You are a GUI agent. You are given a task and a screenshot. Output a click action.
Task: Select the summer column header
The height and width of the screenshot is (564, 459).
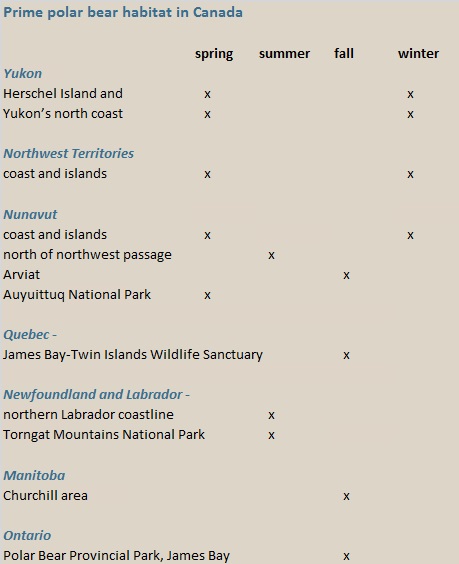click(x=284, y=54)
